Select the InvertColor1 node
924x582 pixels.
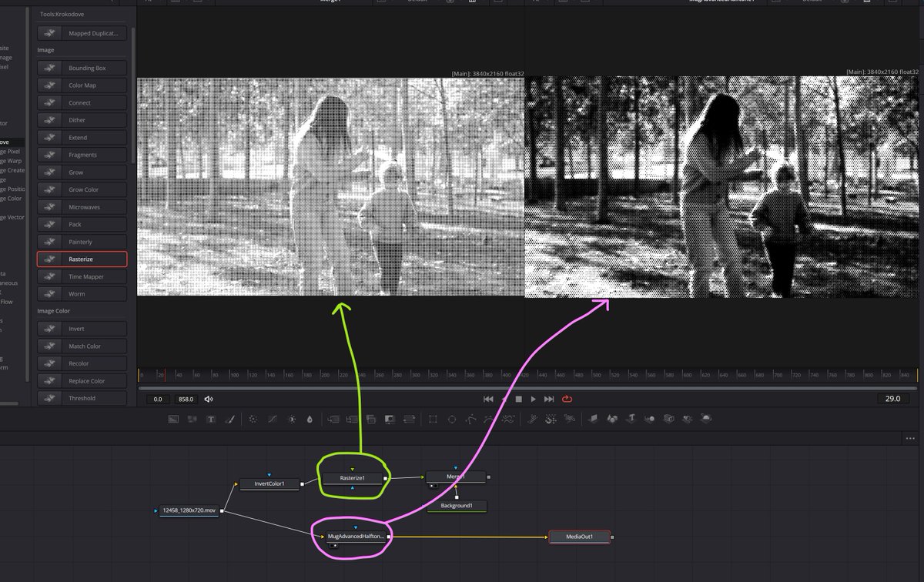coord(269,484)
